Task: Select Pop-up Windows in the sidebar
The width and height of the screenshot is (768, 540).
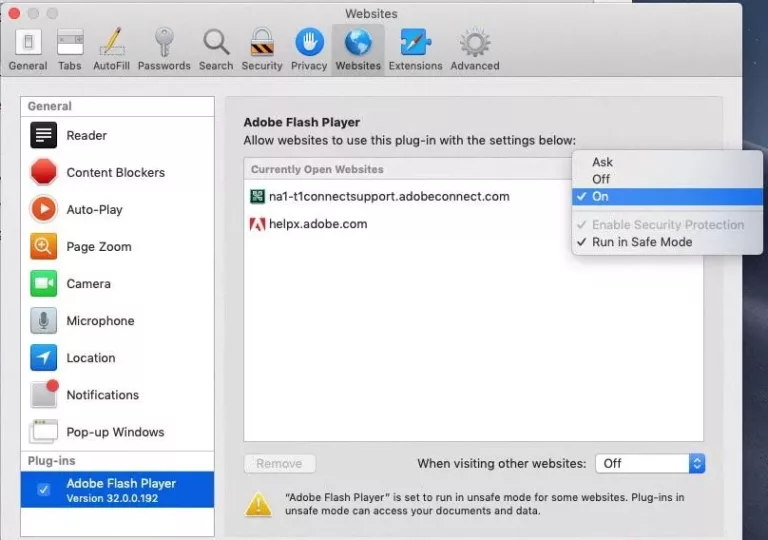Action: coord(118,432)
